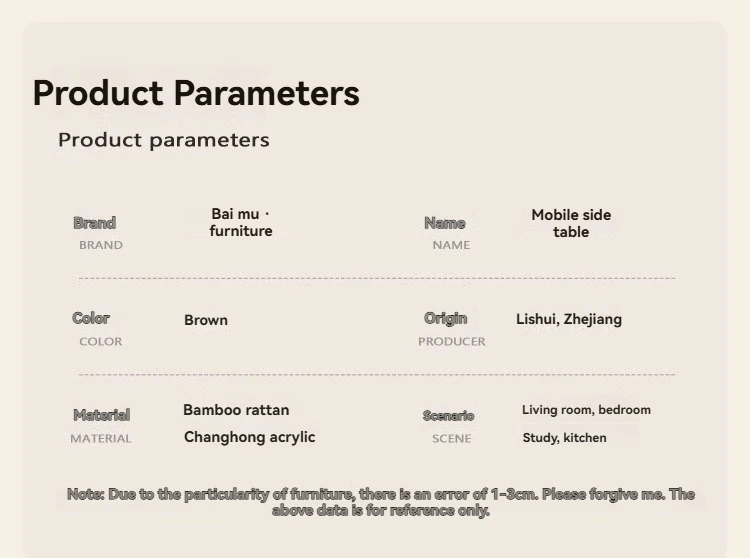
Task: Select the bold "Brand" label
Action: 94,223
